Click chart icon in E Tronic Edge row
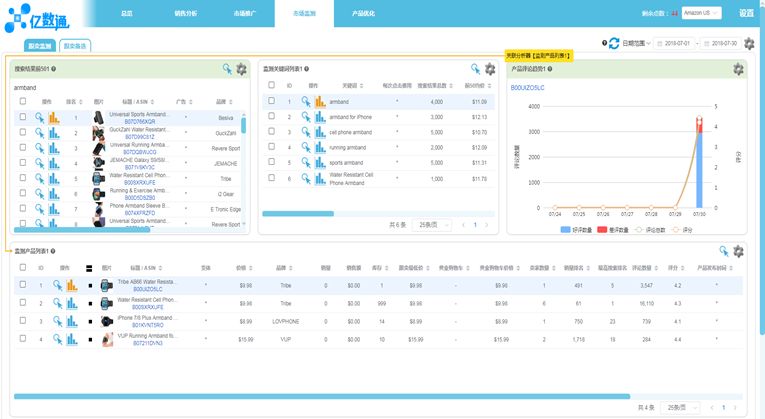The height and width of the screenshot is (419, 765). (54, 209)
